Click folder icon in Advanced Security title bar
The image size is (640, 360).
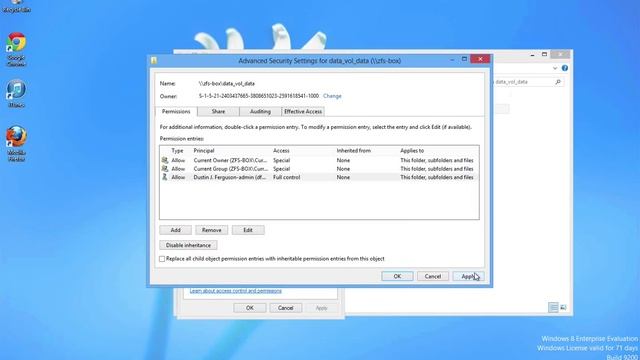(x=154, y=60)
